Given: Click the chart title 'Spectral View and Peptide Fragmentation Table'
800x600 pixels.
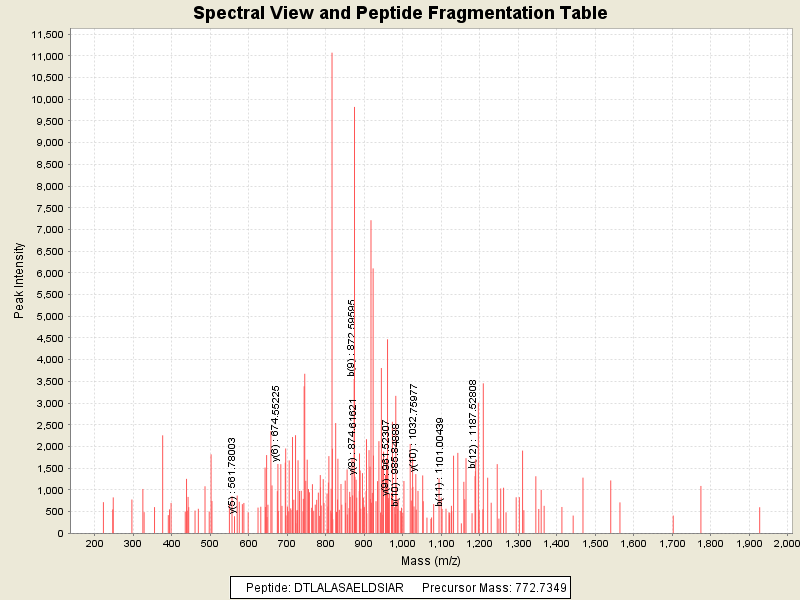Looking at the screenshot, I should [x=400, y=13].
